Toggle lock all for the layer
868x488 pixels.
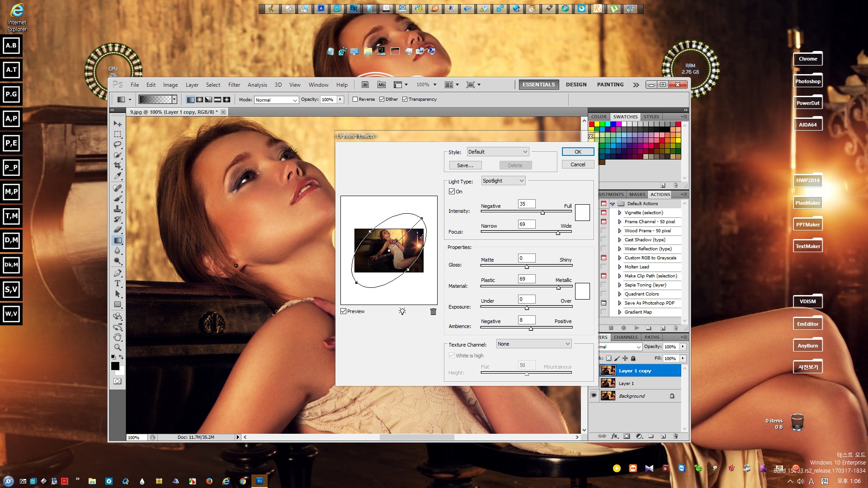[633, 358]
